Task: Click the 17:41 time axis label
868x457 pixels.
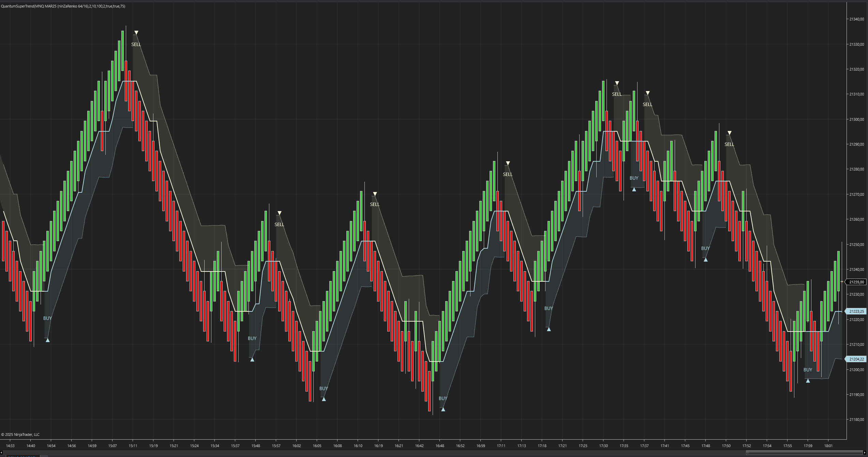Action: click(x=665, y=446)
